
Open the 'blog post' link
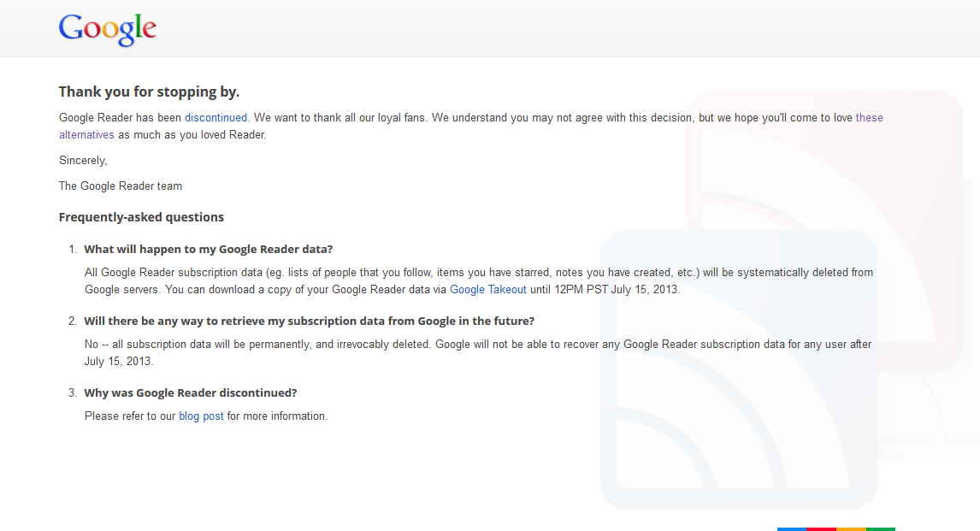pyautogui.click(x=201, y=416)
